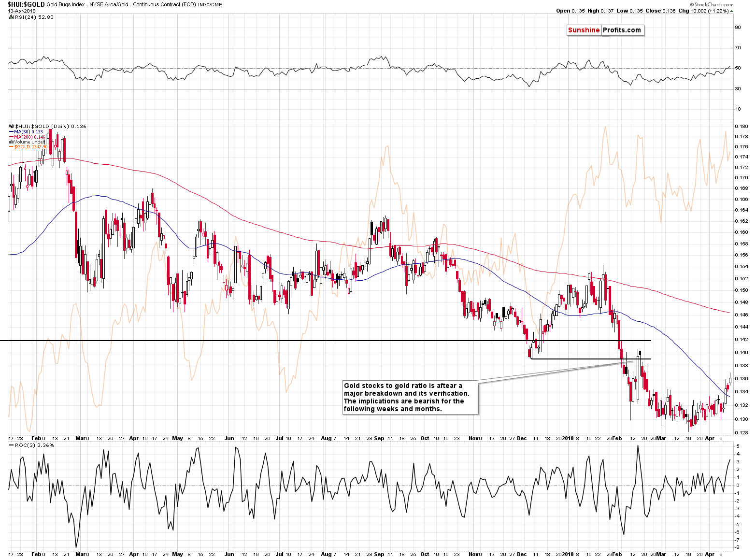Screen dimensions: 756x559
Task: Select the Close 0.136 value
Action: point(660,11)
